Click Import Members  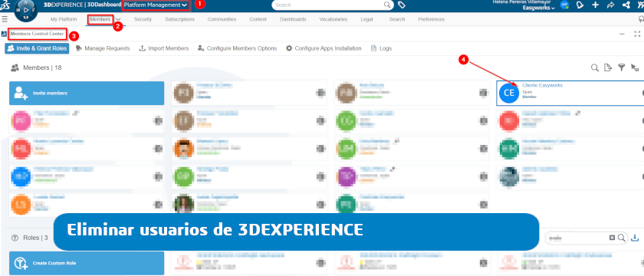[164, 48]
